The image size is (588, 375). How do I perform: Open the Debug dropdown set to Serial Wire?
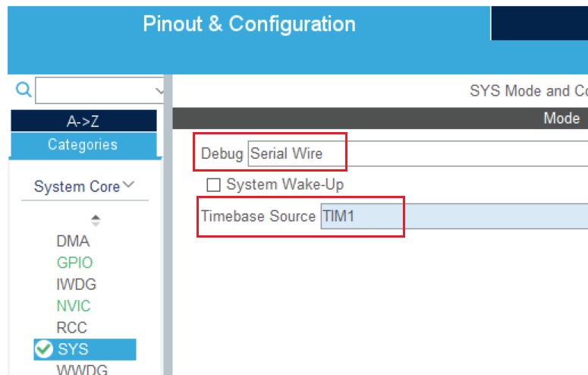tap(417, 153)
